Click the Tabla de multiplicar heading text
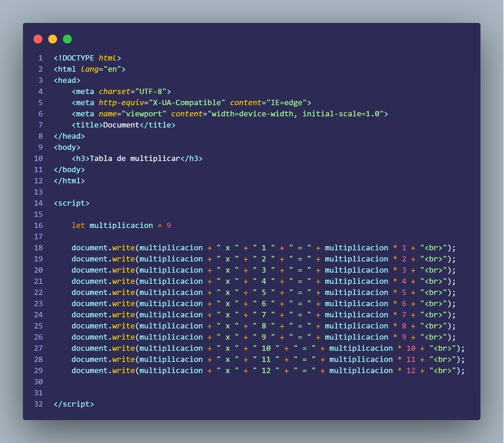Image resolution: width=504 pixels, height=443 pixels. pyautogui.click(x=135, y=158)
